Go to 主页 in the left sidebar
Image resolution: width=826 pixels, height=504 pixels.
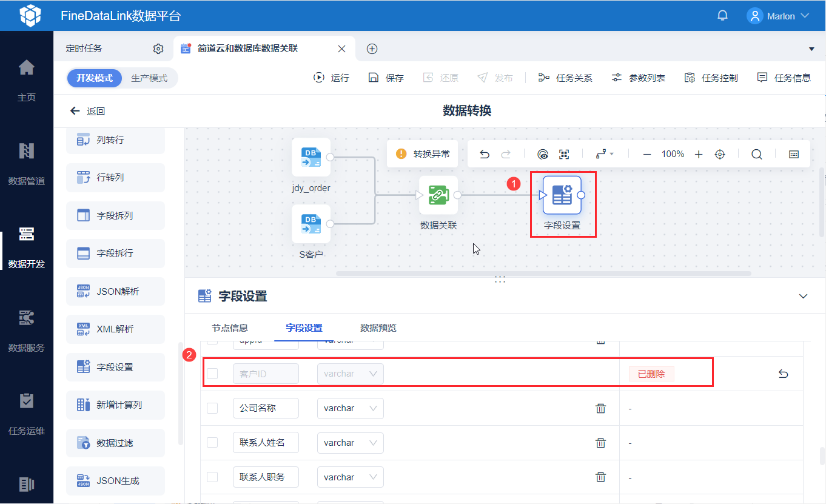(27, 79)
